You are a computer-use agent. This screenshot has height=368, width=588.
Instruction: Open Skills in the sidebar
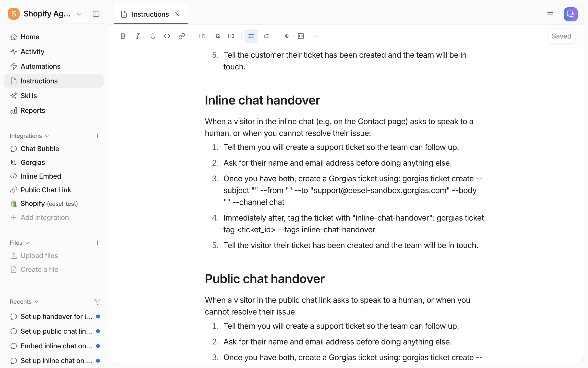pyautogui.click(x=54, y=96)
